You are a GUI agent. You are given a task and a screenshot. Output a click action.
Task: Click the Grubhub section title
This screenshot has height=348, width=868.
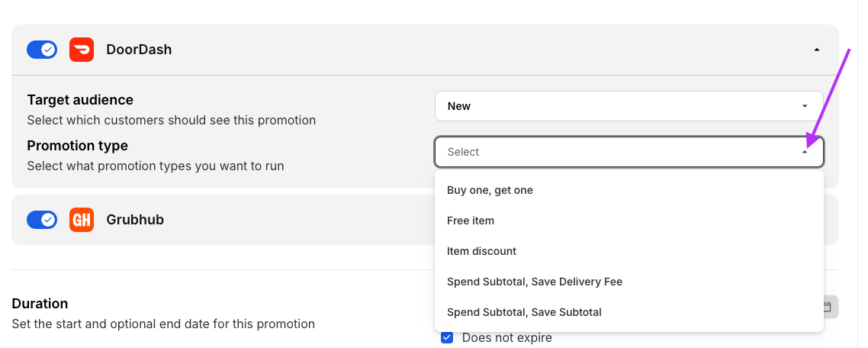[135, 220]
